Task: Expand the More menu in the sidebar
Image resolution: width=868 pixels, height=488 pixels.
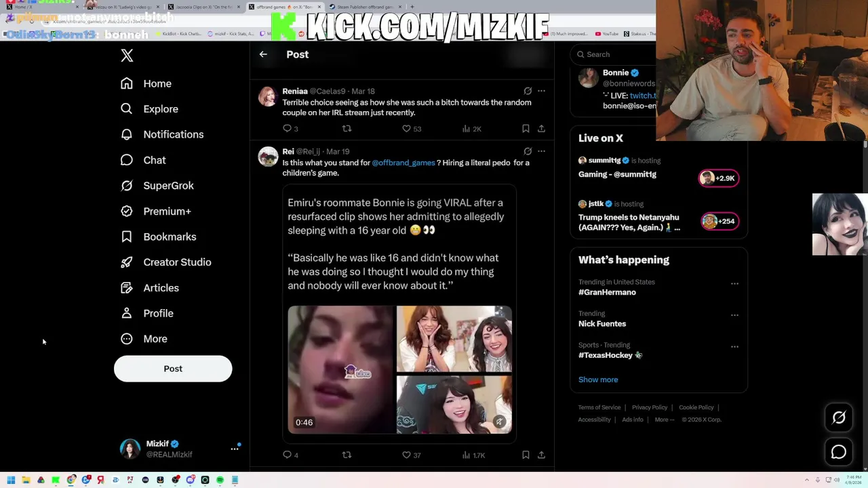Action: 143,339
